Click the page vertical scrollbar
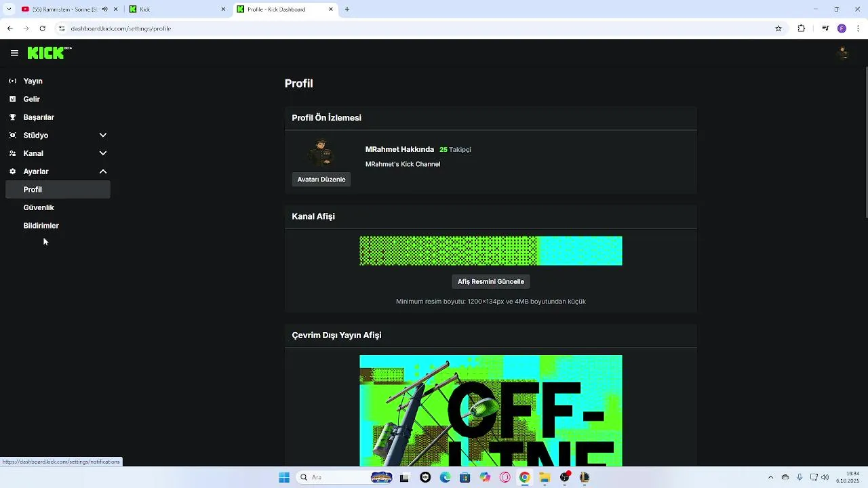This screenshot has width=868, height=488. click(866, 142)
